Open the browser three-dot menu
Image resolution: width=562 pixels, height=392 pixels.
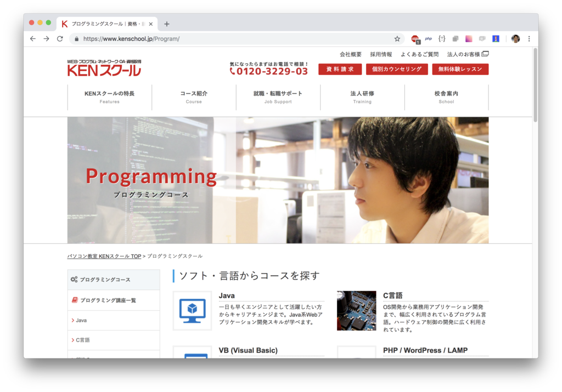529,38
